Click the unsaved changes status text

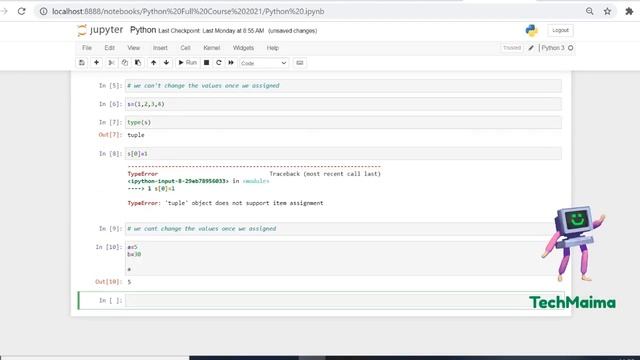click(292, 31)
